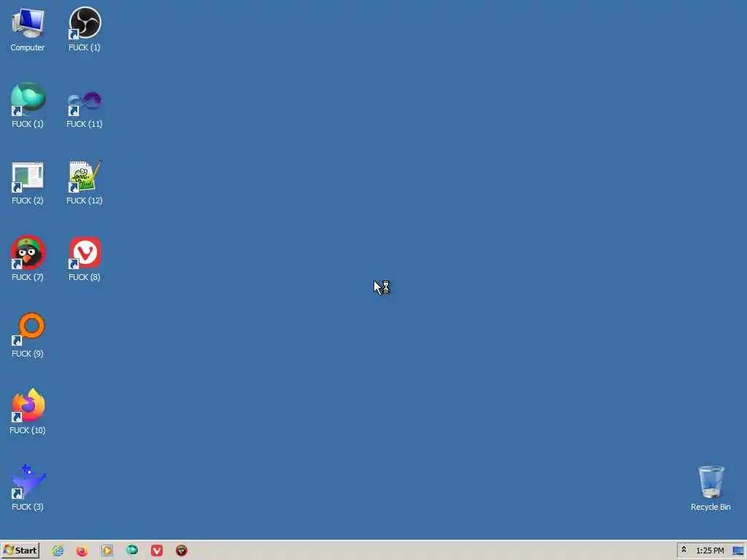Viewport: 747px width, 560px height.
Task: Select the Recycle Bin icon
Action: click(x=711, y=489)
